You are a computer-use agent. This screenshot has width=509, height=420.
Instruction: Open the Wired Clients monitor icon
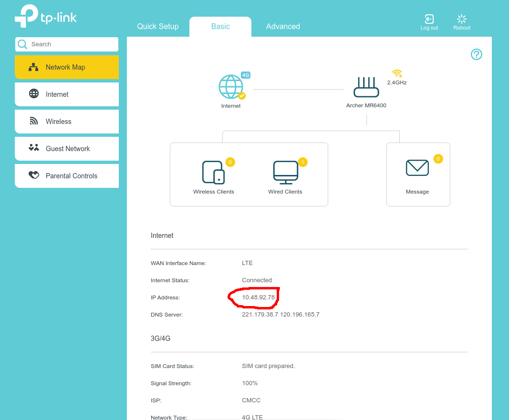click(x=286, y=172)
